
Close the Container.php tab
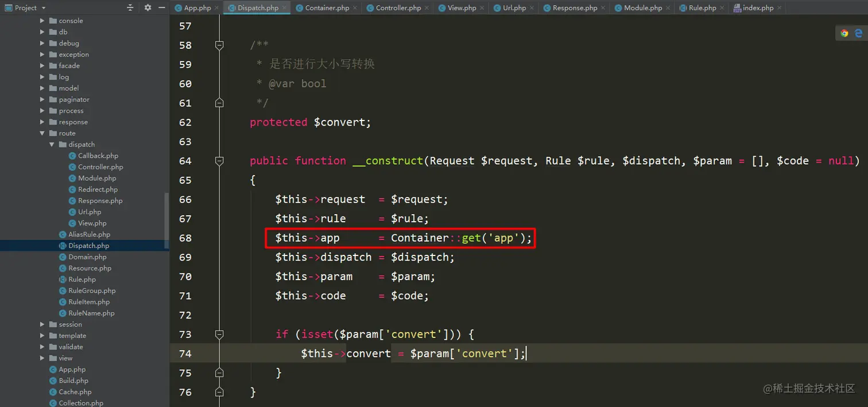click(x=355, y=8)
